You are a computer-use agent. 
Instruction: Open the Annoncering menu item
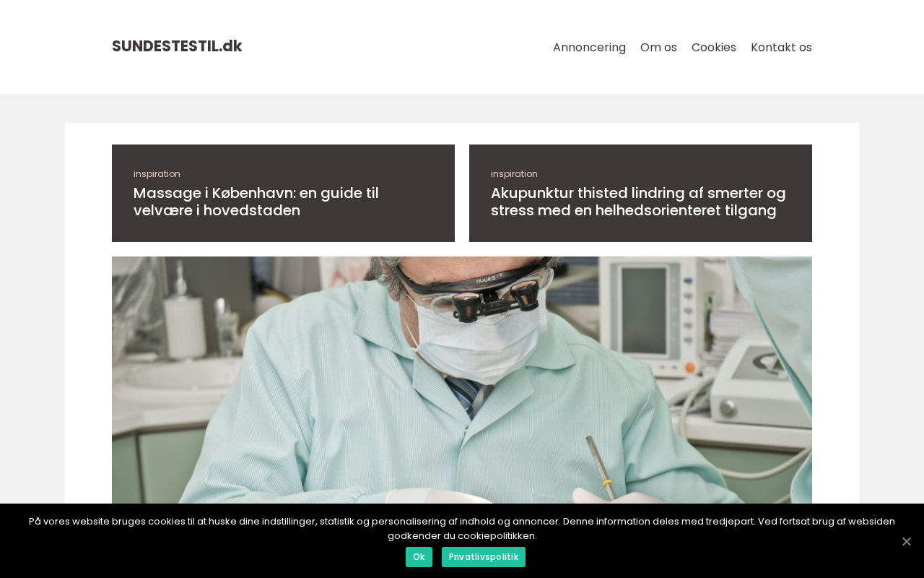point(589,47)
